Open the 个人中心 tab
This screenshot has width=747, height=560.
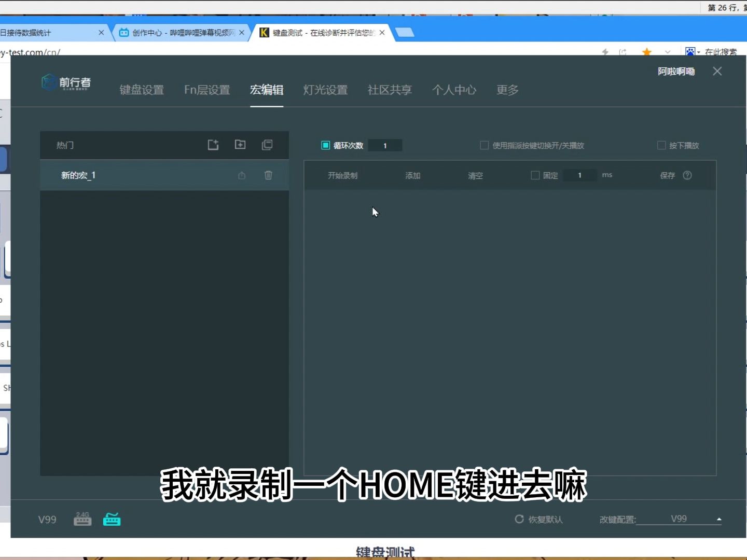tap(454, 90)
